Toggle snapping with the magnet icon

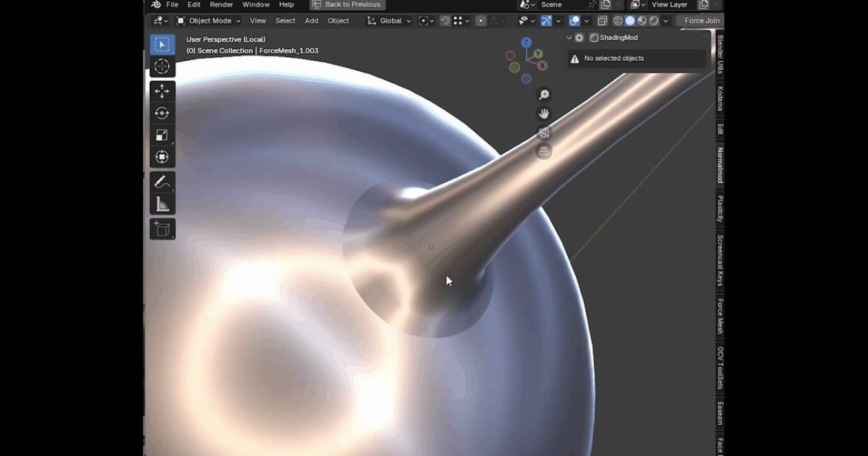[443, 20]
